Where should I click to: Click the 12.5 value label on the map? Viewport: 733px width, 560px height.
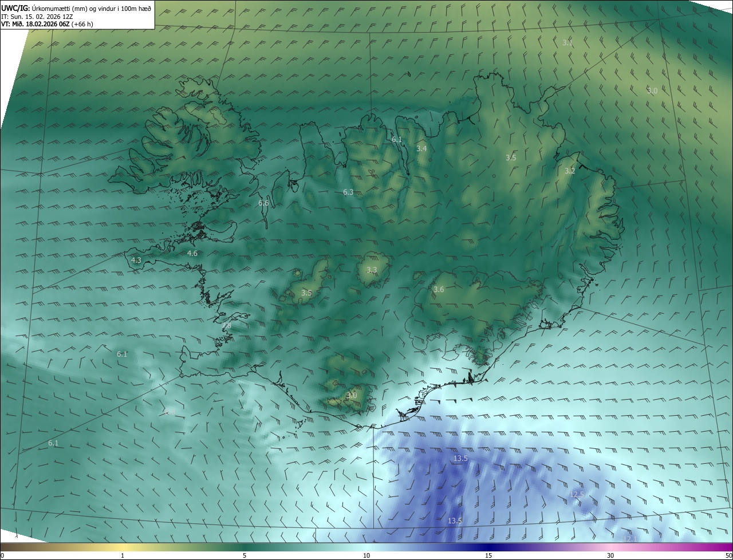coord(577,494)
